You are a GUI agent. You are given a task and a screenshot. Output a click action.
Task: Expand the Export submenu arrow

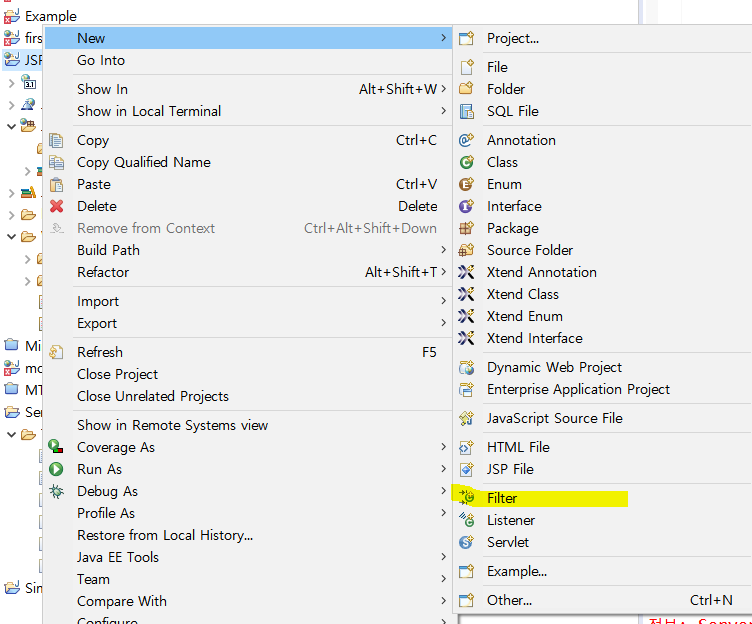click(444, 323)
